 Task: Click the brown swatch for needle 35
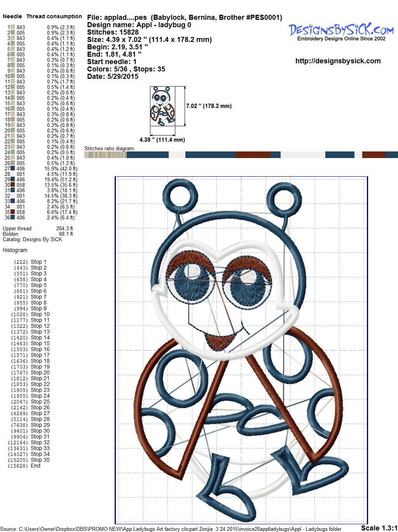click(x=13, y=212)
